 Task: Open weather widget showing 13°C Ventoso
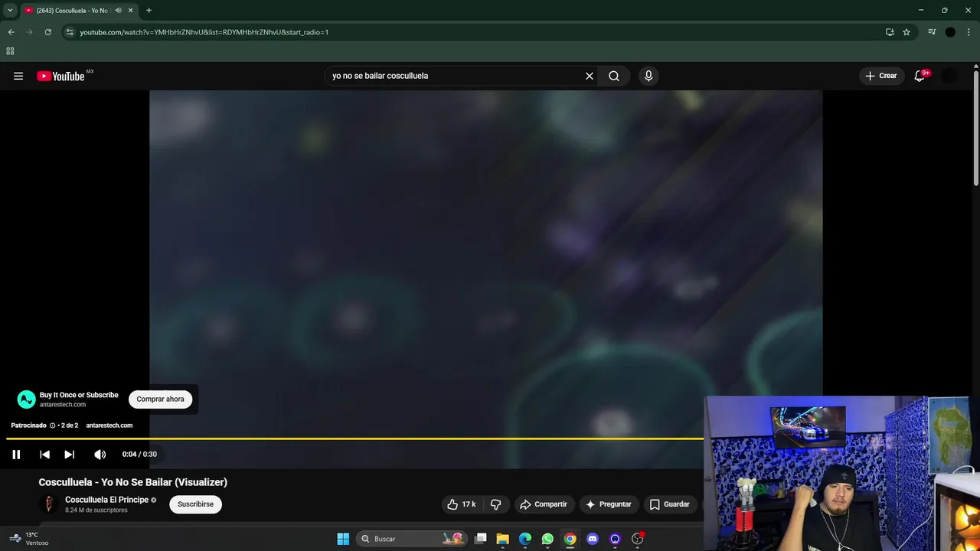(x=29, y=539)
